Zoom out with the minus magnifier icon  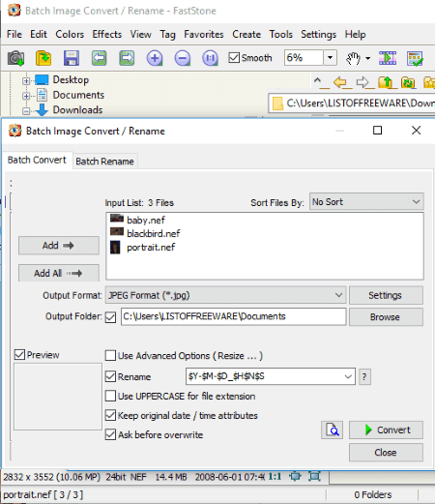(183, 58)
